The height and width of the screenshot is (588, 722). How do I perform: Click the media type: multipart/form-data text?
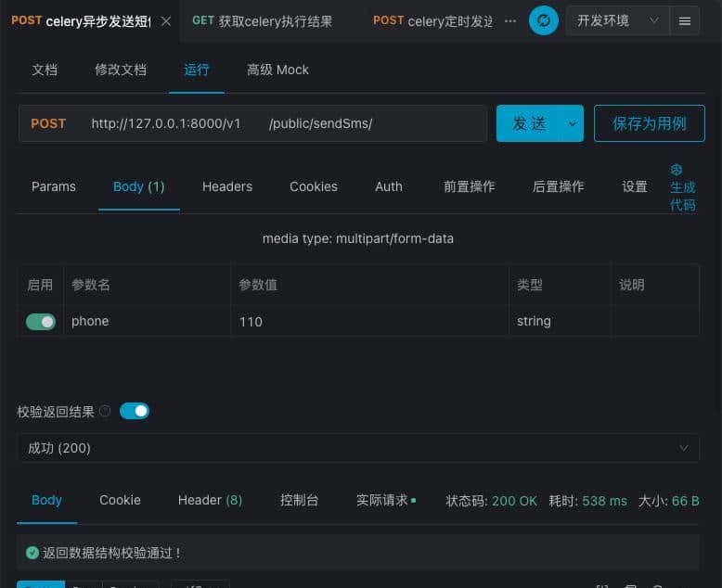click(x=358, y=238)
